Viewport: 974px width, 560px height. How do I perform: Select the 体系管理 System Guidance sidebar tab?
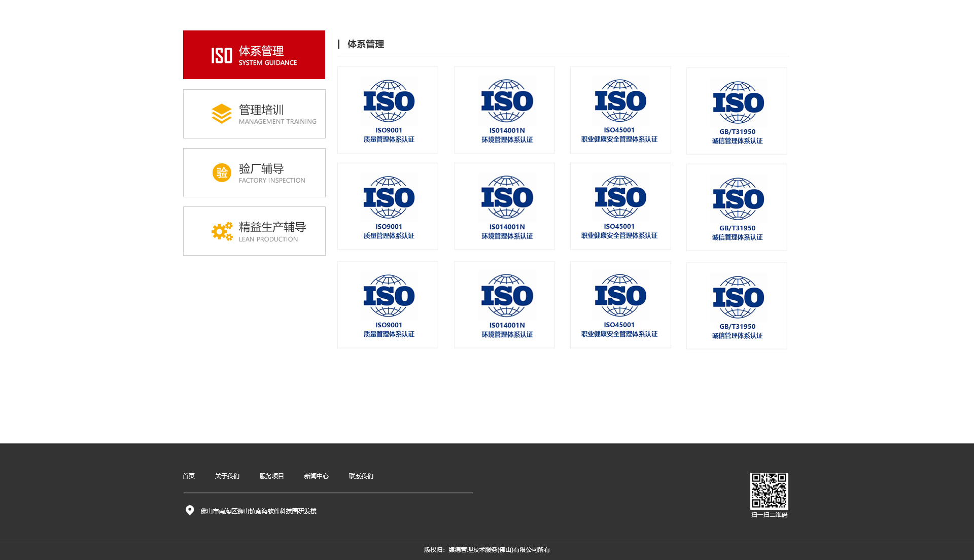coord(254,55)
